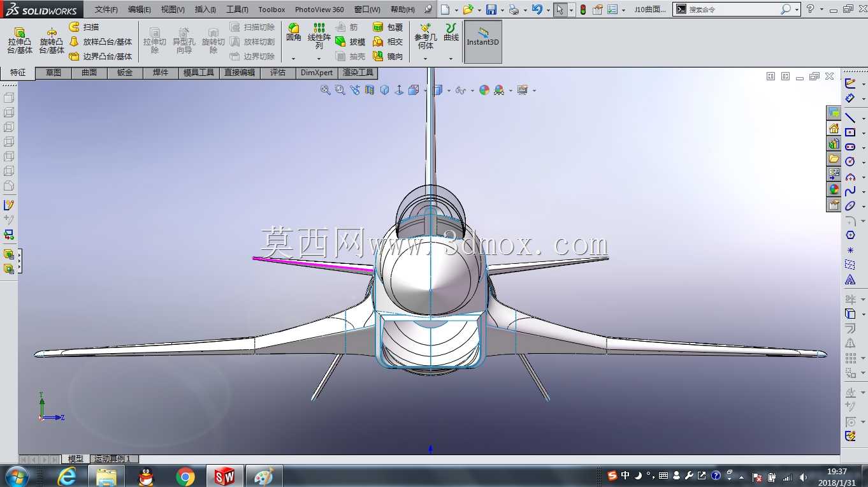Choose the Lofted Boss/Base (放样凸台/基体) tool

(x=100, y=41)
